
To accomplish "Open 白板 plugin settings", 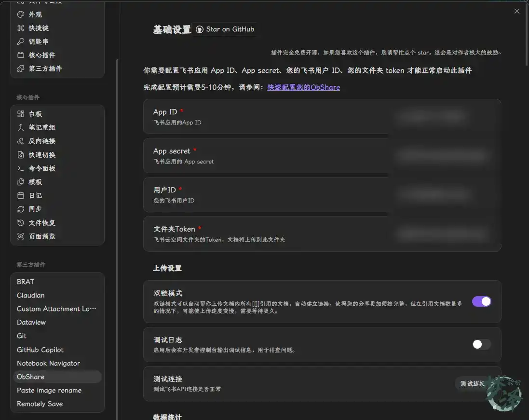I will 57,114.
